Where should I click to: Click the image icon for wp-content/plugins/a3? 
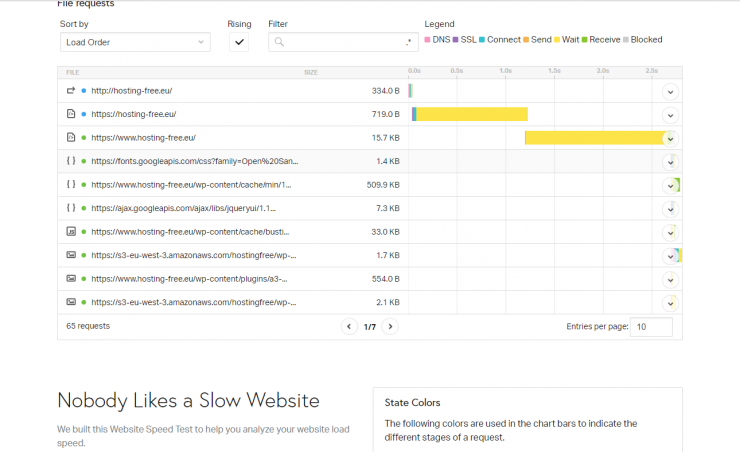(x=71, y=278)
